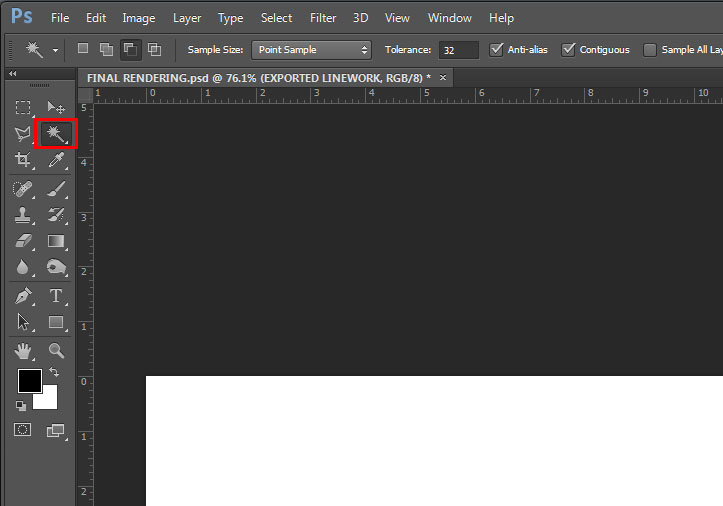Reset default foreground and background colors
The width and height of the screenshot is (723, 506).
[x=21, y=406]
